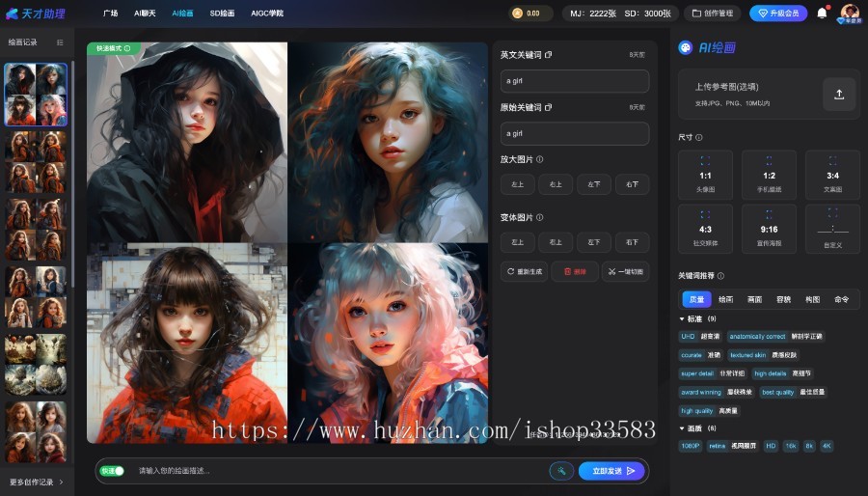Copy the 英文关键词 text
The height and width of the screenshot is (496, 868).
pos(548,55)
